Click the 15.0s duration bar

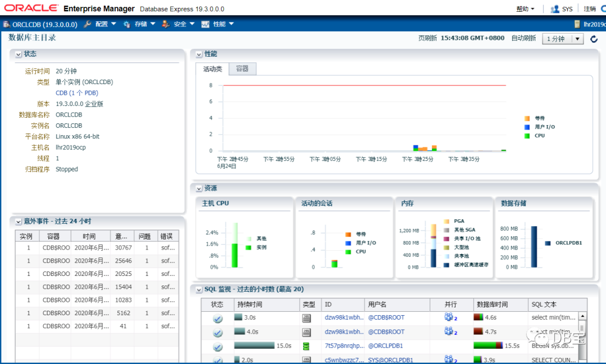[x=254, y=345]
